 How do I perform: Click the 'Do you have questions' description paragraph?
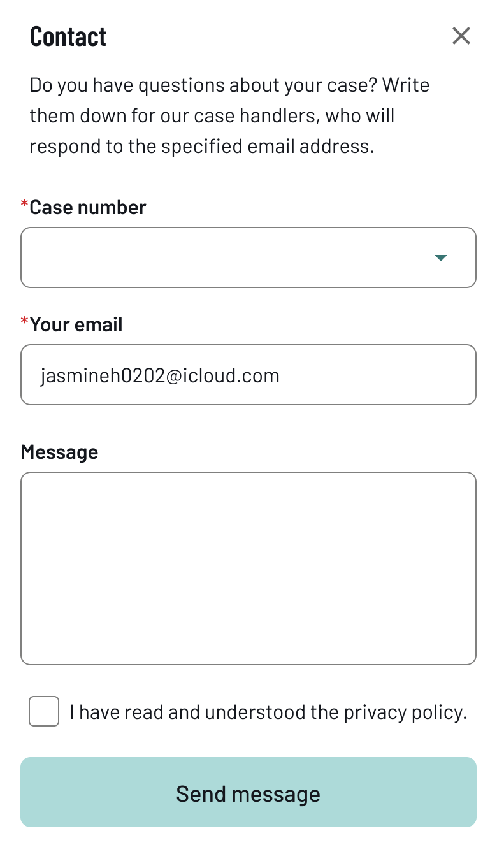click(229, 116)
